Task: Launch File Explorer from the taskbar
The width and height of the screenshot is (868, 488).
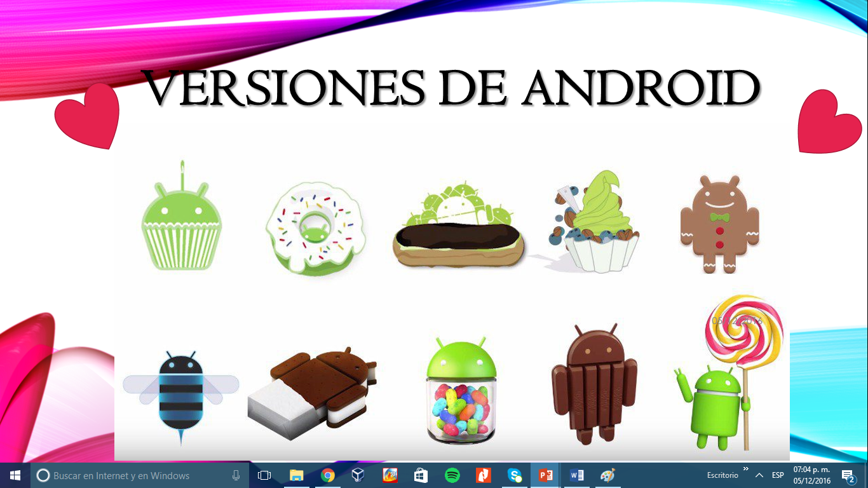Action: click(296, 475)
